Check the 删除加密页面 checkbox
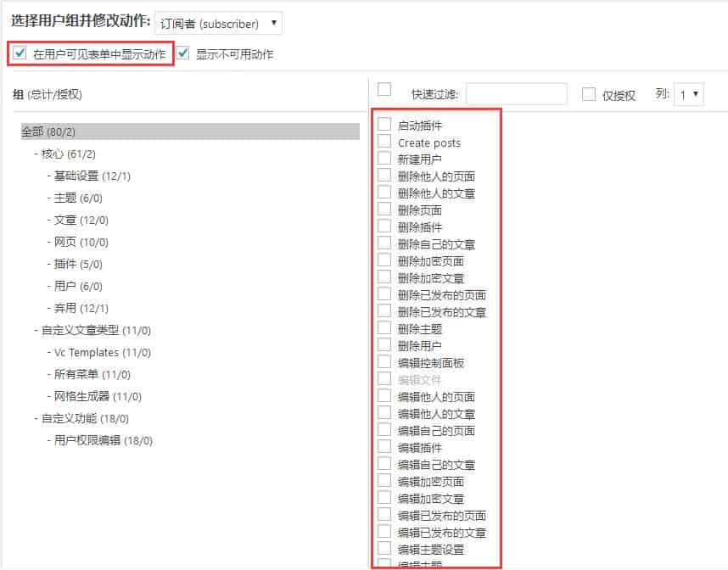 tap(384, 260)
